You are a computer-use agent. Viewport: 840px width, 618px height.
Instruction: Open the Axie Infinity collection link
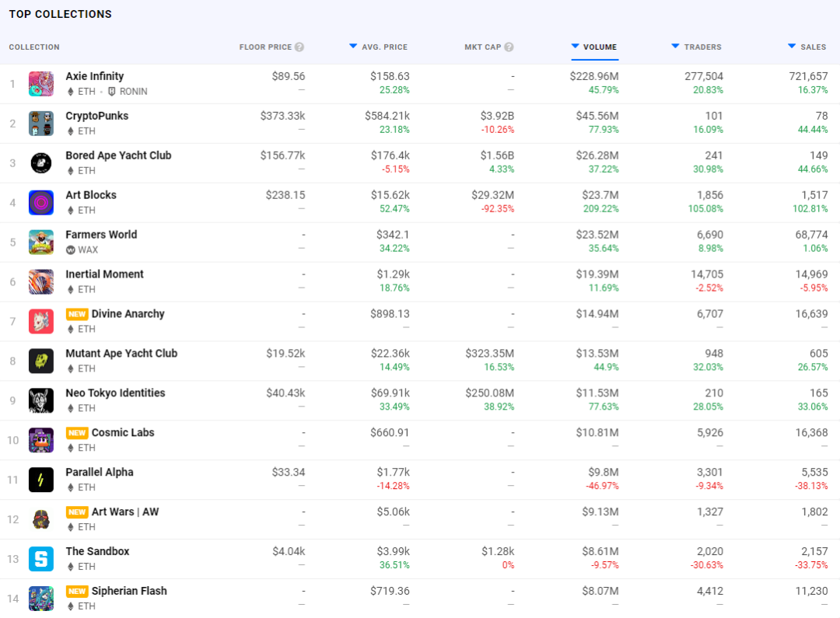click(95, 76)
